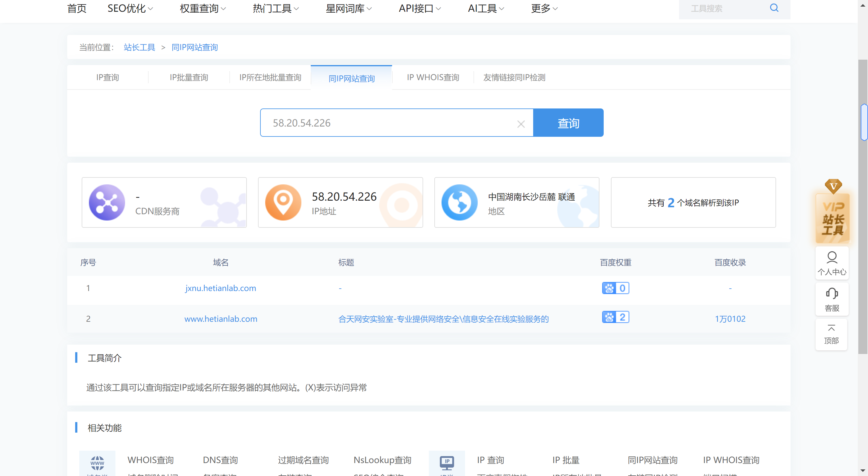The width and height of the screenshot is (868, 476).
Task: Switch to the IP WHOIS查询 tab
Action: click(433, 77)
